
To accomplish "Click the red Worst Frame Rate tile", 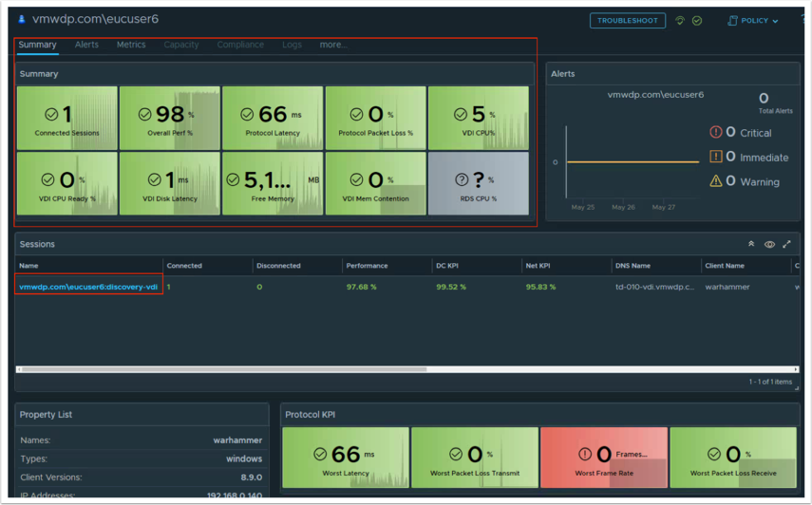I will point(603,458).
